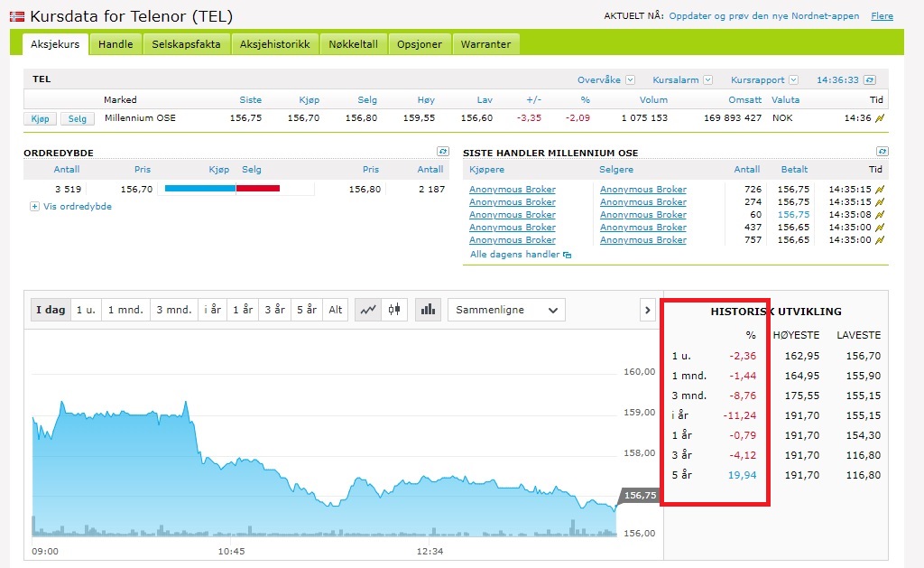Viewport: 924px width, 568px height.
Task: Click the Selg button
Action: pos(78,118)
